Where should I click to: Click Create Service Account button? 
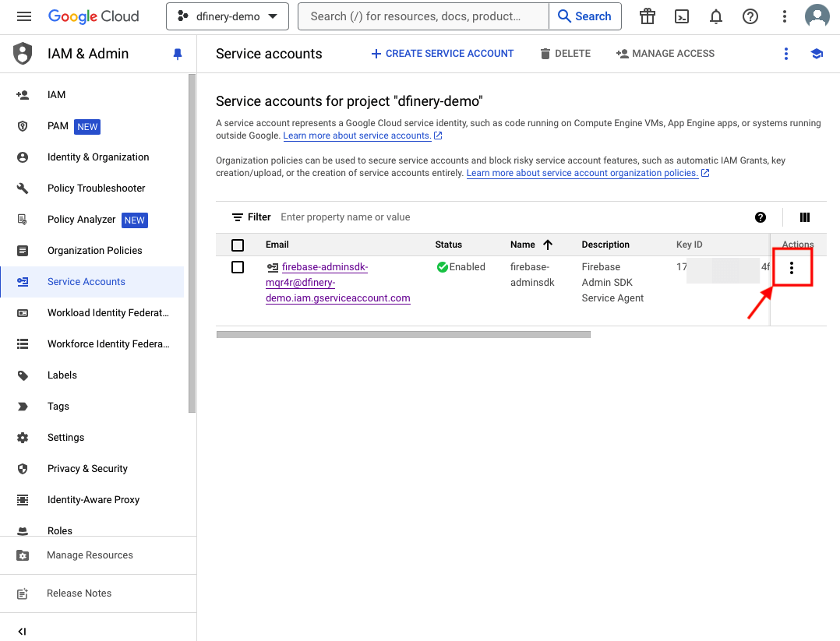(442, 54)
